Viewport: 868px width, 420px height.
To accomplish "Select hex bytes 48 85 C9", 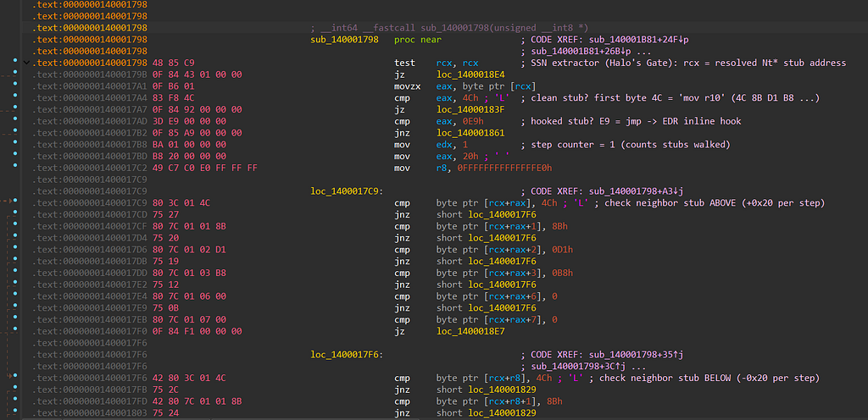I will tap(173, 63).
